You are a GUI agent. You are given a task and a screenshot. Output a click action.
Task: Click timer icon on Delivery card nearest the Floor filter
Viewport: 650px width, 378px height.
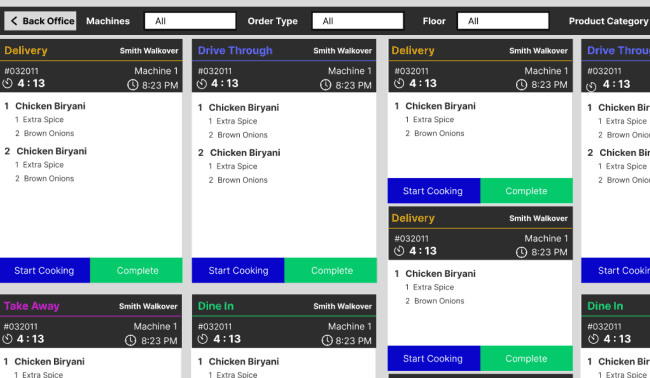(399, 83)
